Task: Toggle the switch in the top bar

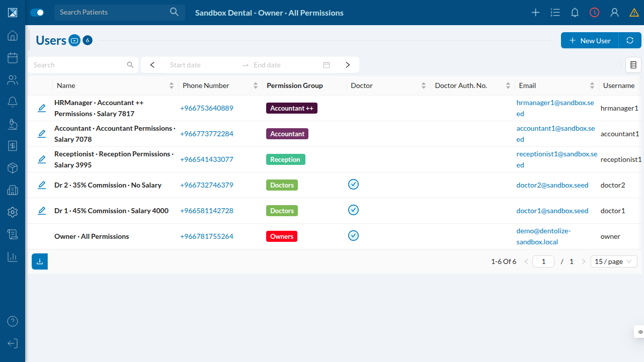Action: 37,13
